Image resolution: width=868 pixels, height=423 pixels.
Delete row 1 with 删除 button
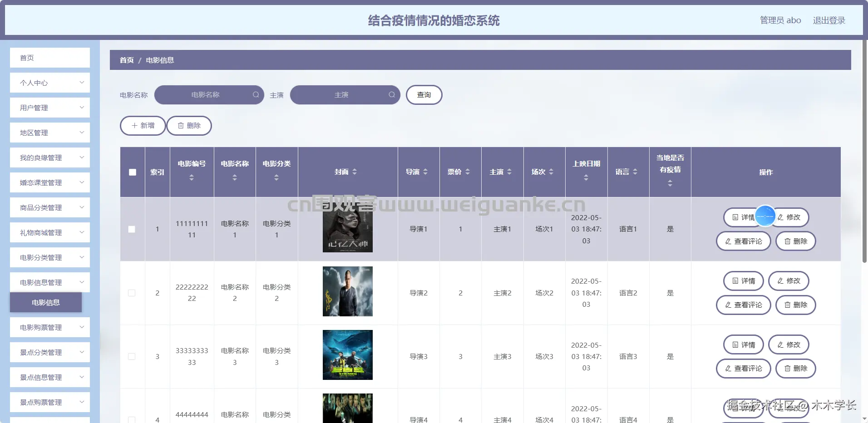[796, 241]
